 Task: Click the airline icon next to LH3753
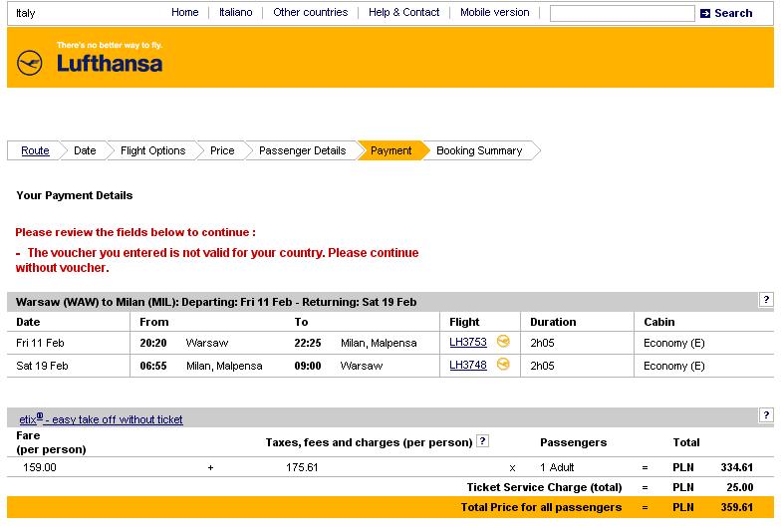pyautogui.click(x=503, y=342)
